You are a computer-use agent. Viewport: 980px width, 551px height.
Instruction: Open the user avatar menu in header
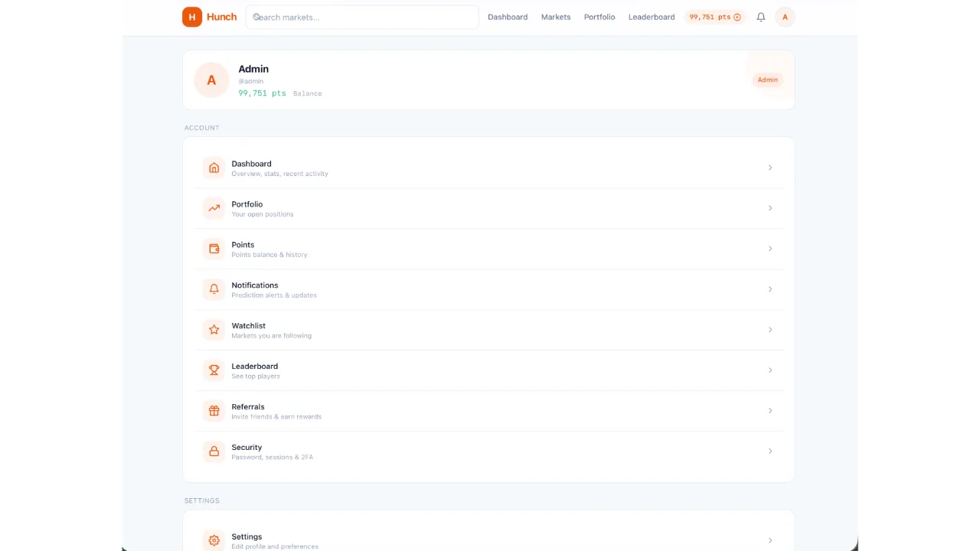785,17
